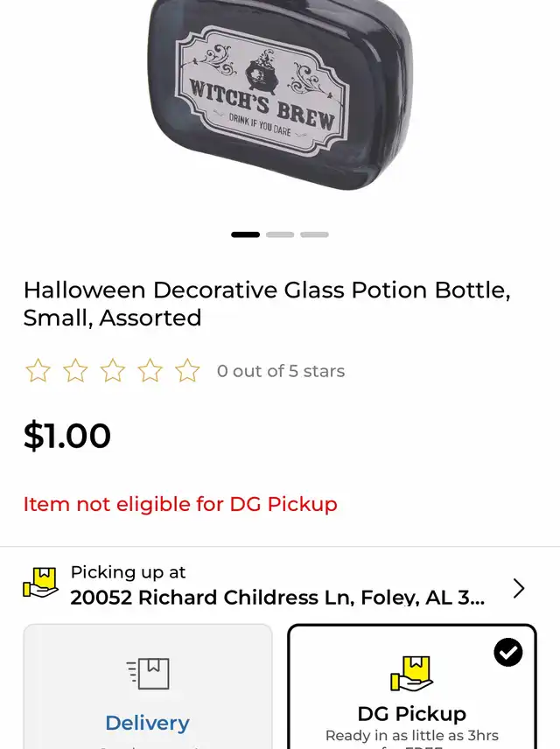Screen dimensions: 560x749
Task: Tap the Delivery package icon
Action: click(x=148, y=674)
